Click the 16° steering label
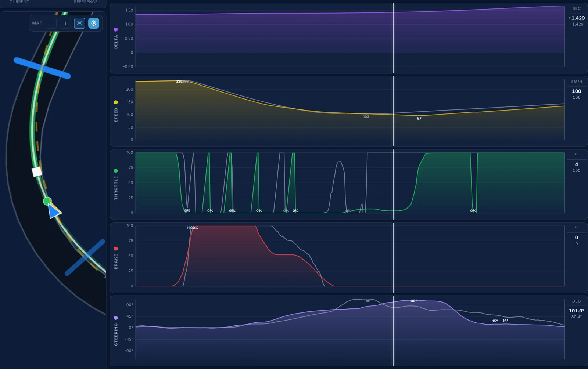This screenshot has height=369, width=588. [505, 321]
